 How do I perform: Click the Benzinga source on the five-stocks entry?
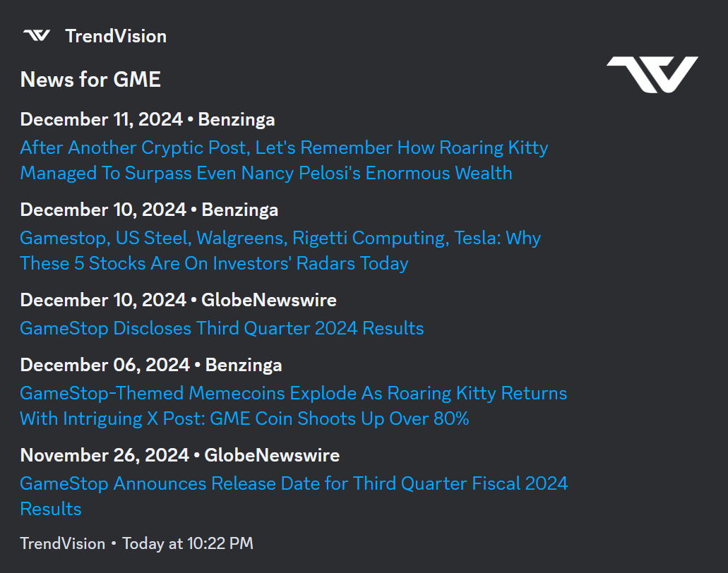tap(240, 210)
